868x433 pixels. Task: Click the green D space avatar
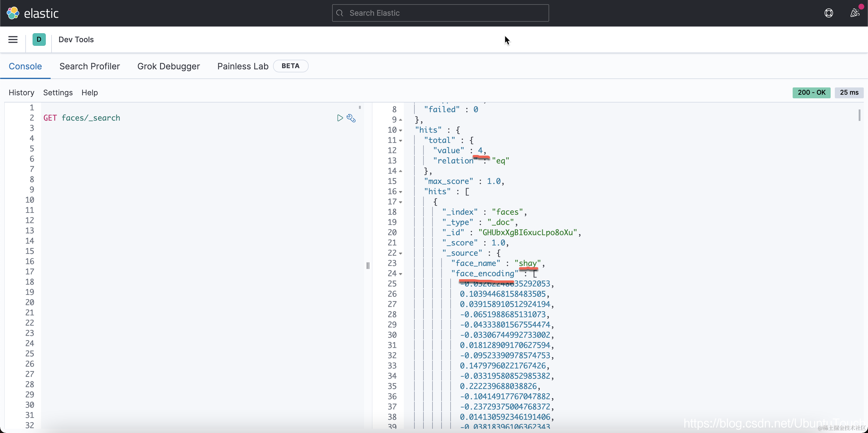39,40
